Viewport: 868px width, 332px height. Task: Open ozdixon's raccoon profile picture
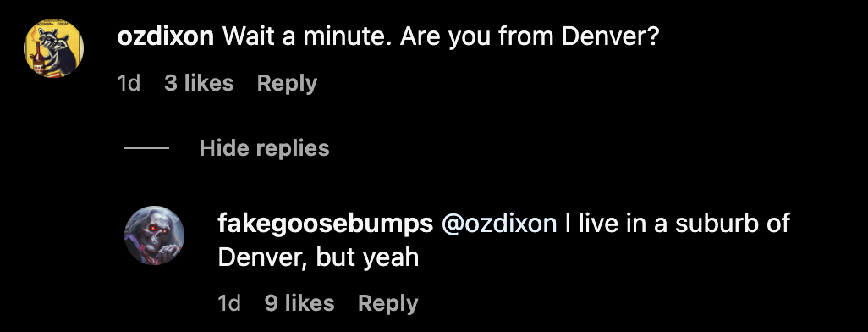[53, 48]
